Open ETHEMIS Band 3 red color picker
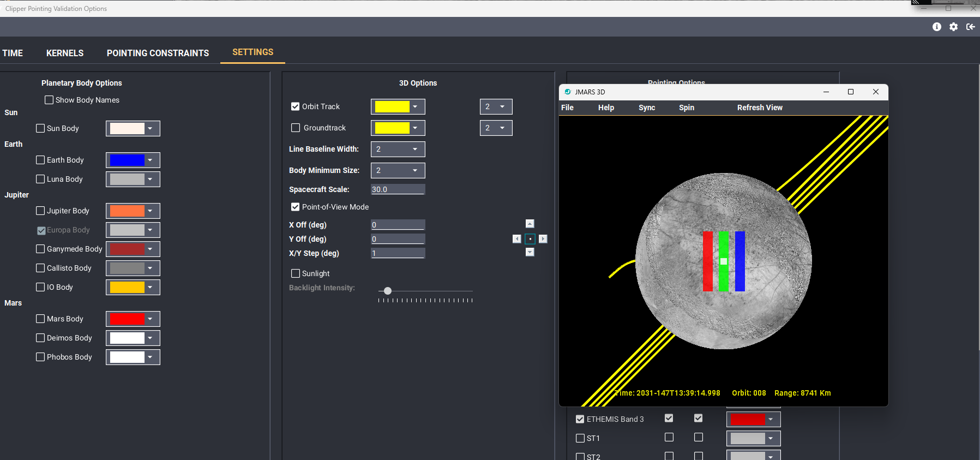980x460 pixels. 754,419
